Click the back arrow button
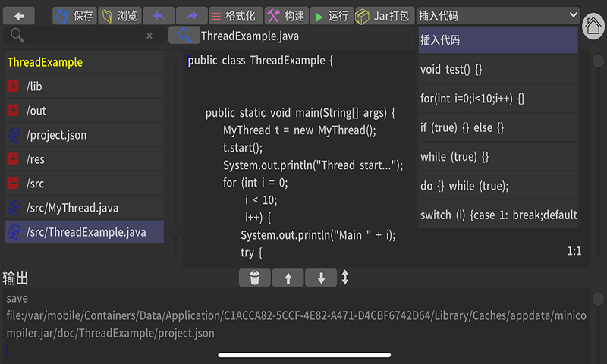The height and width of the screenshot is (364, 607). click(x=19, y=15)
